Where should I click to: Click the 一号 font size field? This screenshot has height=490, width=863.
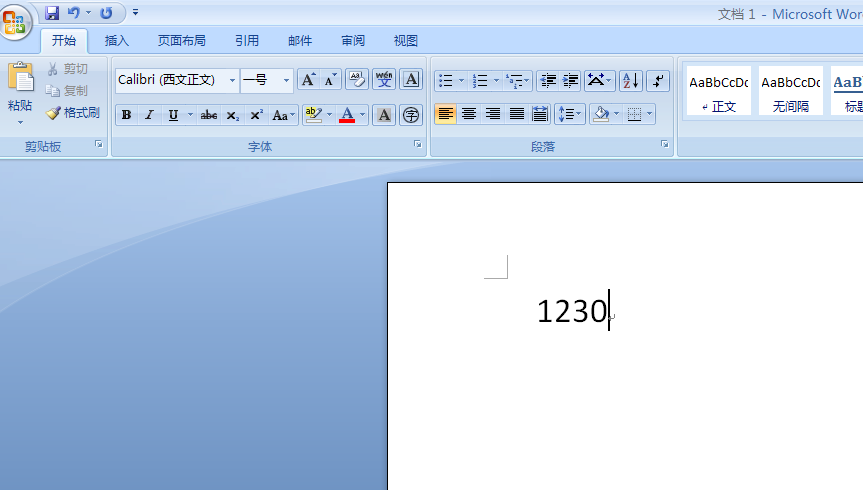(x=260, y=80)
